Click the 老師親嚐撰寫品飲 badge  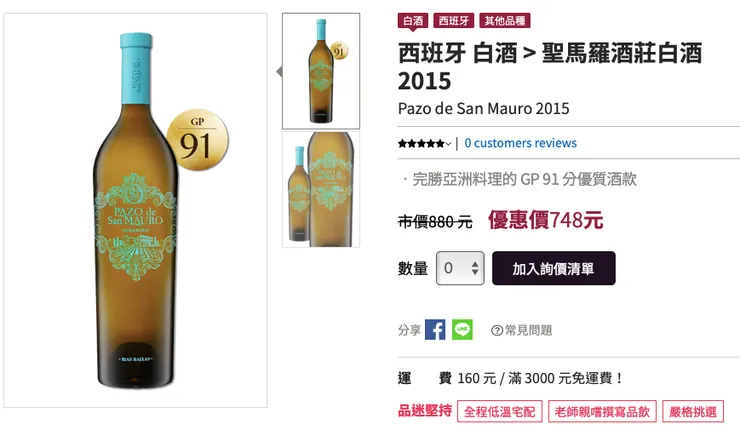click(602, 412)
